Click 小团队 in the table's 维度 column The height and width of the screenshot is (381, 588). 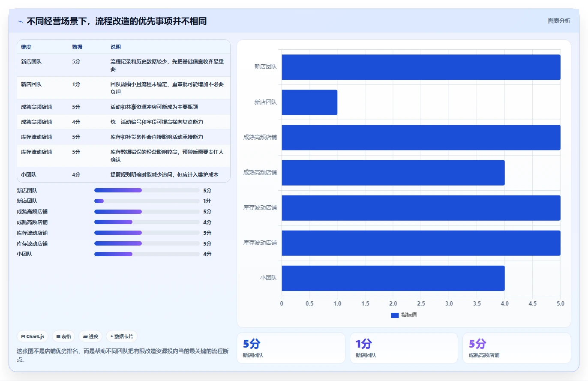click(29, 174)
